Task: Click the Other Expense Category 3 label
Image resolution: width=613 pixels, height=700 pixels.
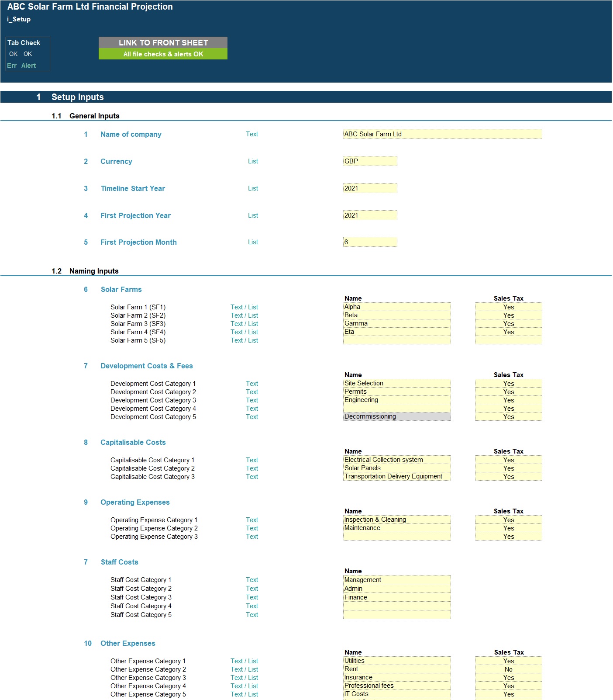Action: click(148, 678)
